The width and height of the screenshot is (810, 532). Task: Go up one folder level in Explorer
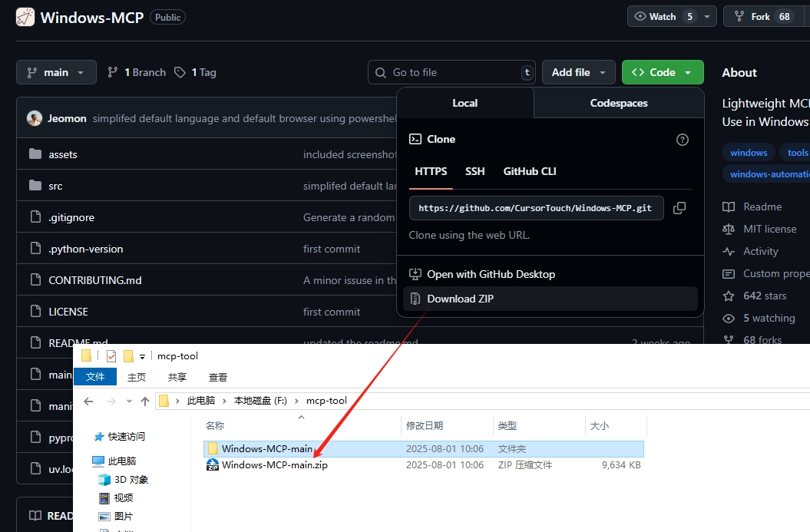145,401
